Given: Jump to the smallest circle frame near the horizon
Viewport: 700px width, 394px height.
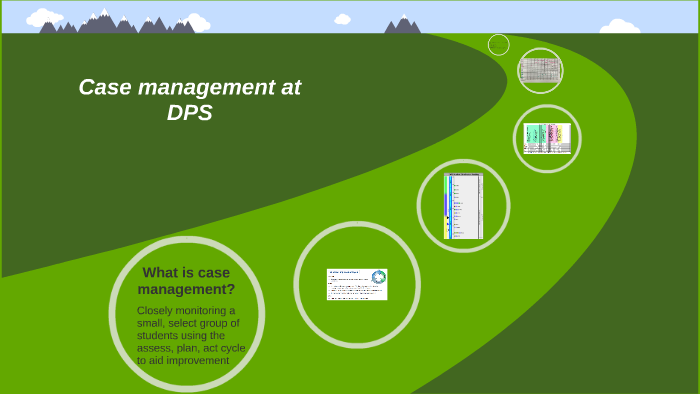Looking at the screenshot, I should (x=498, y=45).
